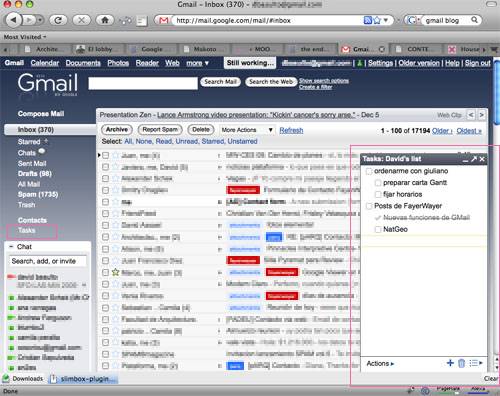The image size is (500, 396).
Task: Expand the Tasks Actions menu
Action: [380, 363]
